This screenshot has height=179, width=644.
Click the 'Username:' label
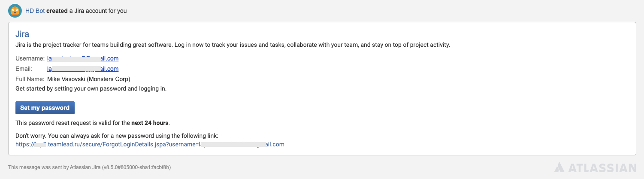[30, 58]
